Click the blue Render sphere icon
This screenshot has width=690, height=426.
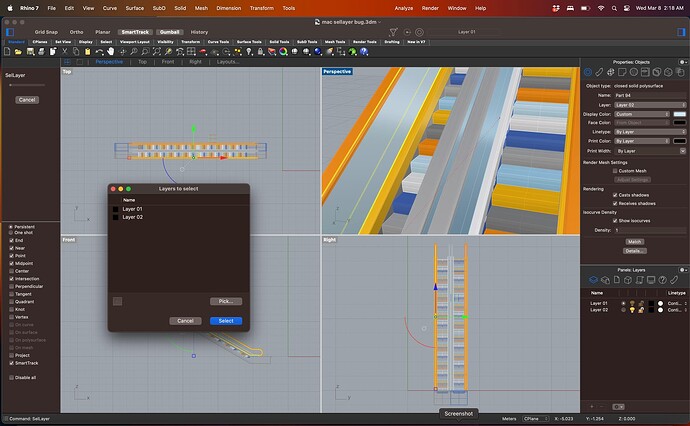tap(318, 51)
